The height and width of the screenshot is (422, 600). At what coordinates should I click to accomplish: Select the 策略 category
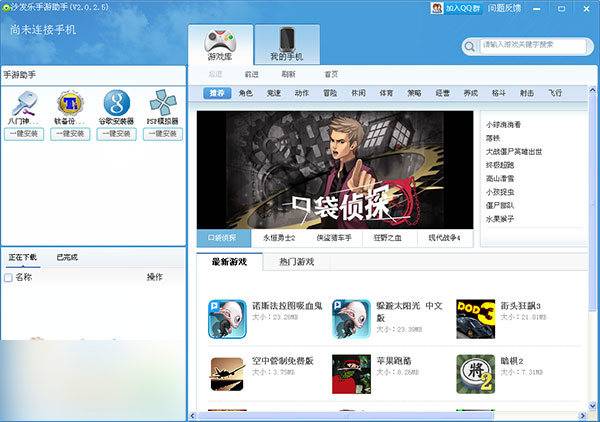pos(414,93)
